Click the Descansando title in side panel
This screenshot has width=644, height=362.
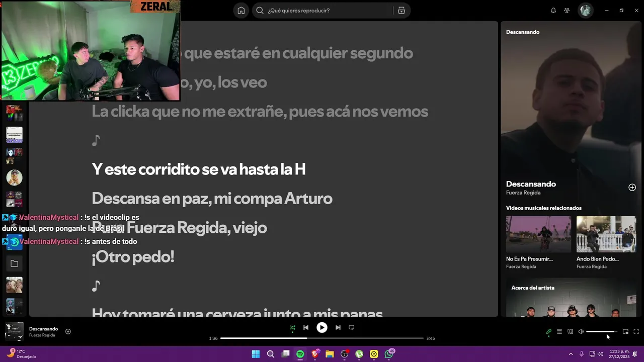[x=531, y=184]
